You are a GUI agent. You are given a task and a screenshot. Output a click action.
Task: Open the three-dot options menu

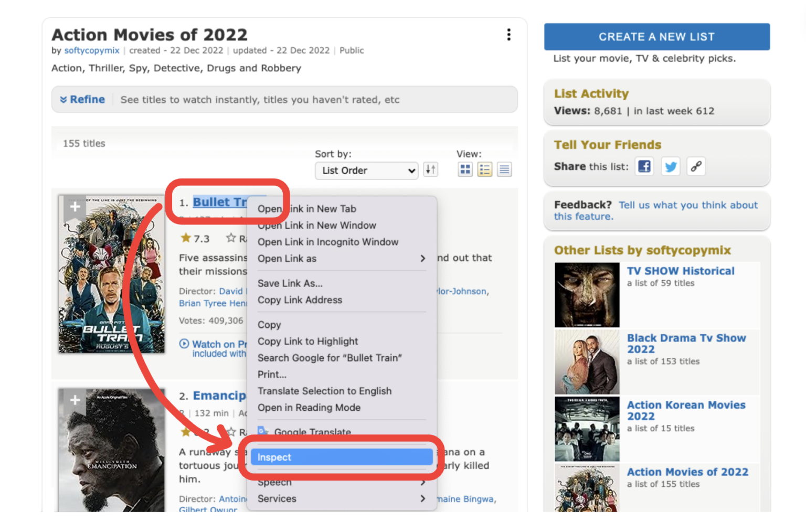pyautogui.click(x=508, y=34)
